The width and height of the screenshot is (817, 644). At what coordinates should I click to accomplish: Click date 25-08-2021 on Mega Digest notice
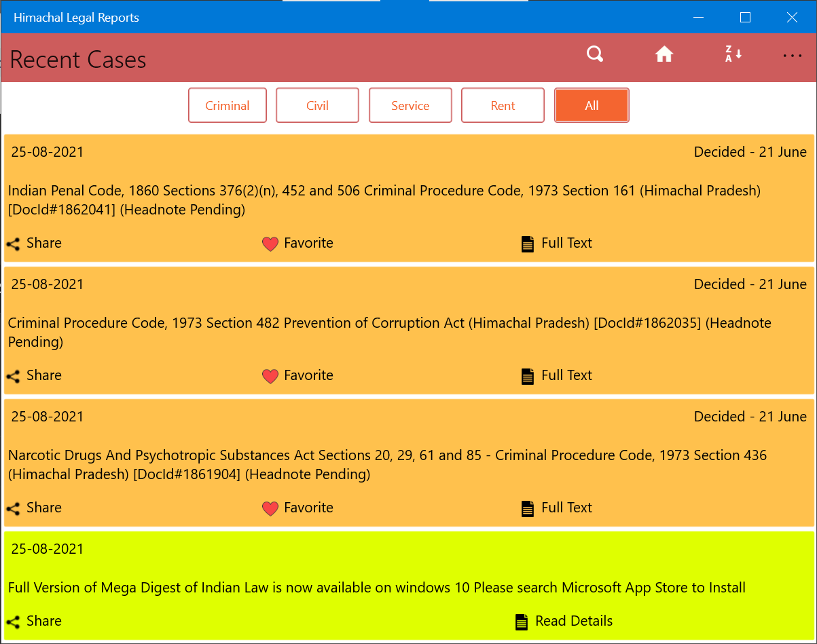click(x=48, y=549)
